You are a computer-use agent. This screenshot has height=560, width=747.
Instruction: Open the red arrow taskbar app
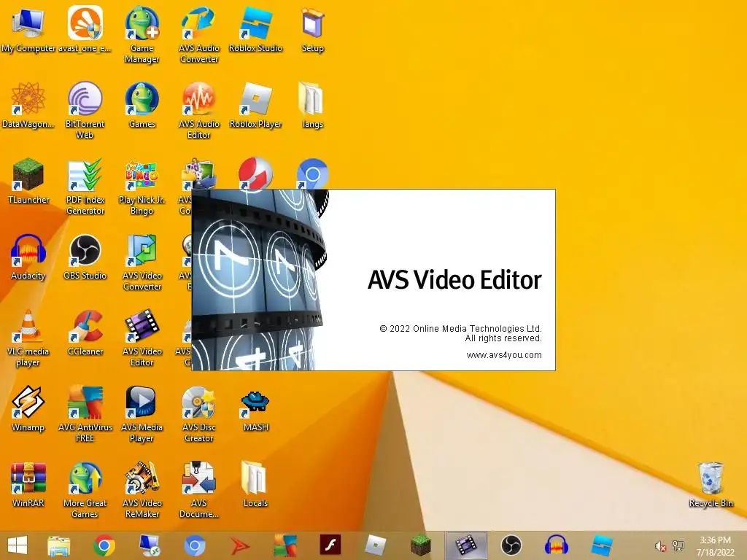pos(240,545)
